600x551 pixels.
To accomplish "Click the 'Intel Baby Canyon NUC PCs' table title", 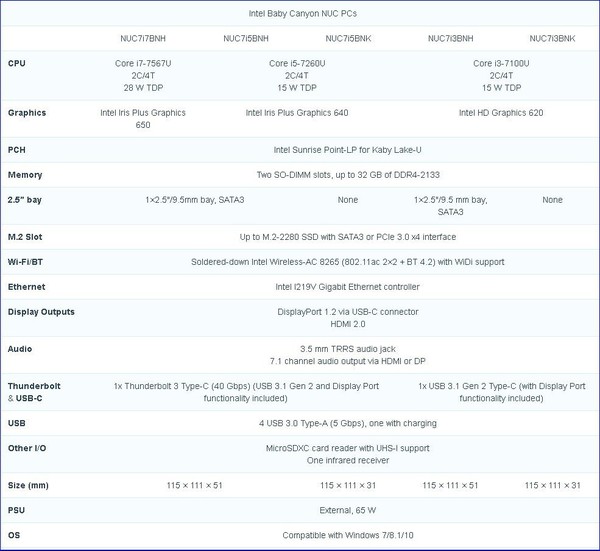I will pyautogui.click(x=303, y=14).
